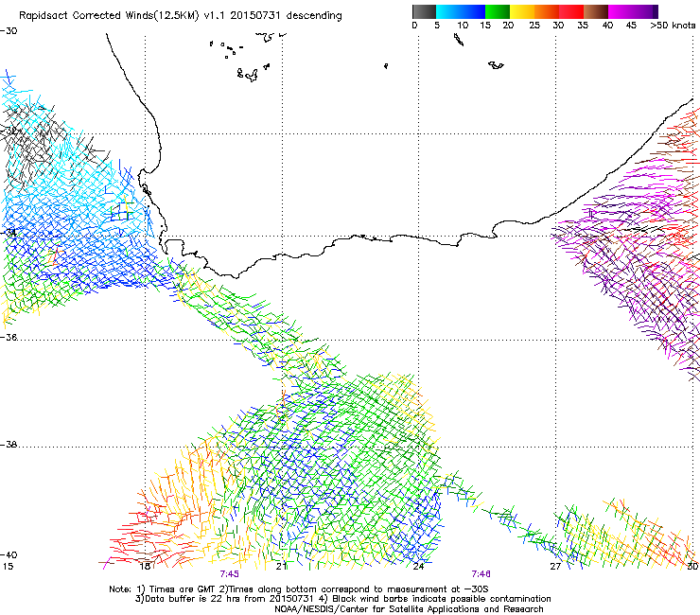Viewport: 700px width, 615px height.
Task: Click the purple '7:46' swath time label
Action: coord(481,574)
